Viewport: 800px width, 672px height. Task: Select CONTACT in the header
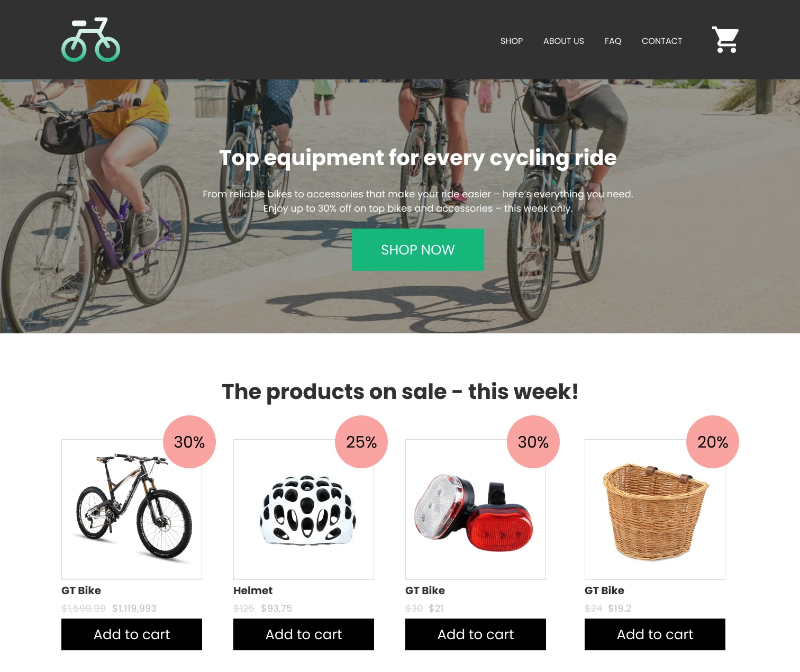click(x=662, y=41)
